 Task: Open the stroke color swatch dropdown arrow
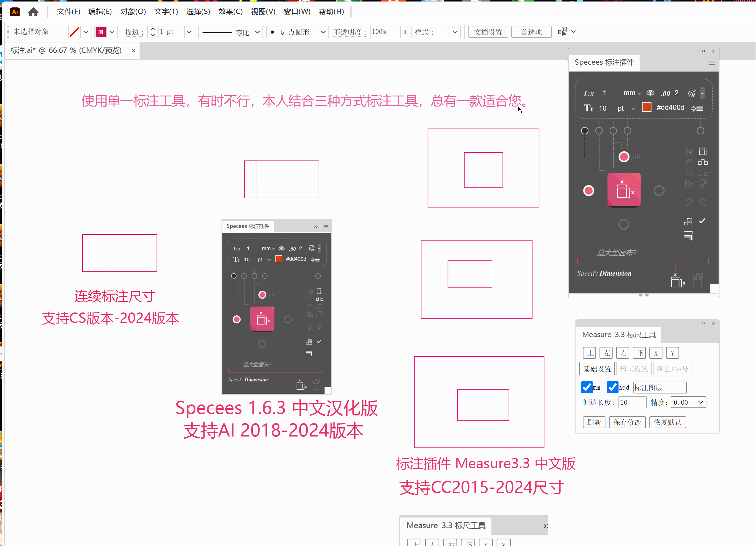[86, 32]
